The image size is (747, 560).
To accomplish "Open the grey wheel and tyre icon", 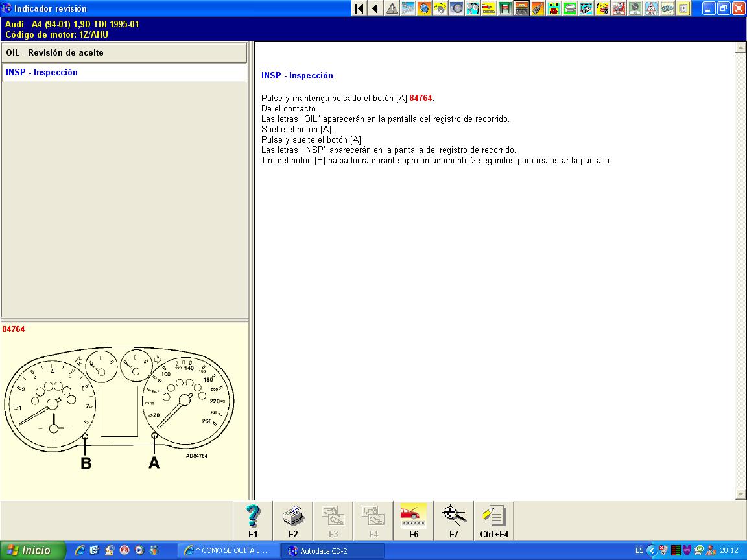I will pyautogui.click(x=456, y=8).
